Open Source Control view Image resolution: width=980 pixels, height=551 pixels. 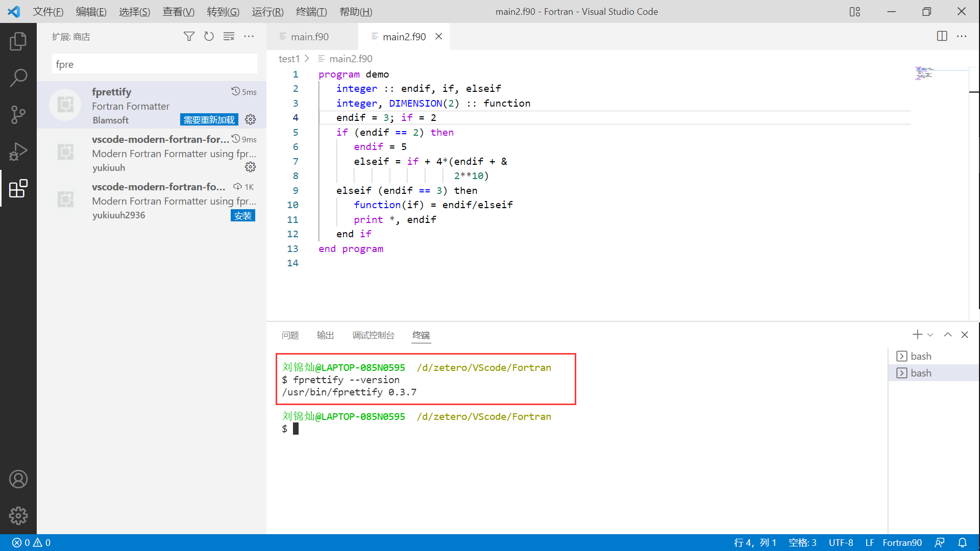18,115
